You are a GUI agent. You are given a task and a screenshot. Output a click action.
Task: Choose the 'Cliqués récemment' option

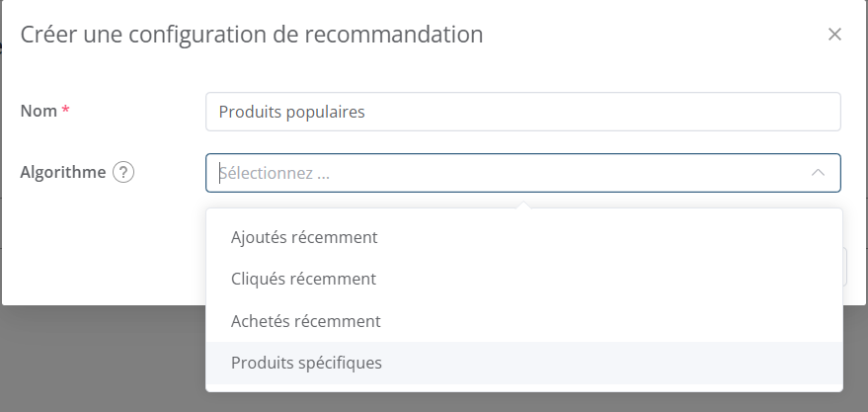[303, 279]
